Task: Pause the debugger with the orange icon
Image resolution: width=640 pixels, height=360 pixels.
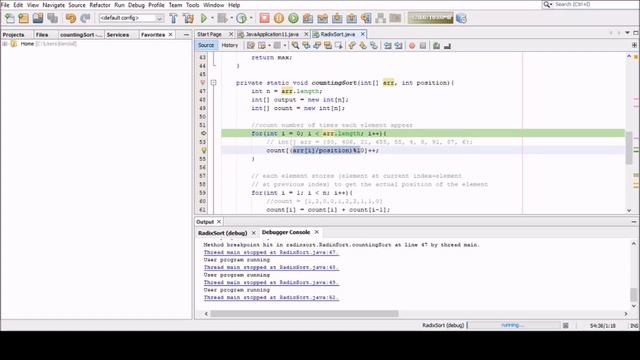Action: [x=279, y=18]
